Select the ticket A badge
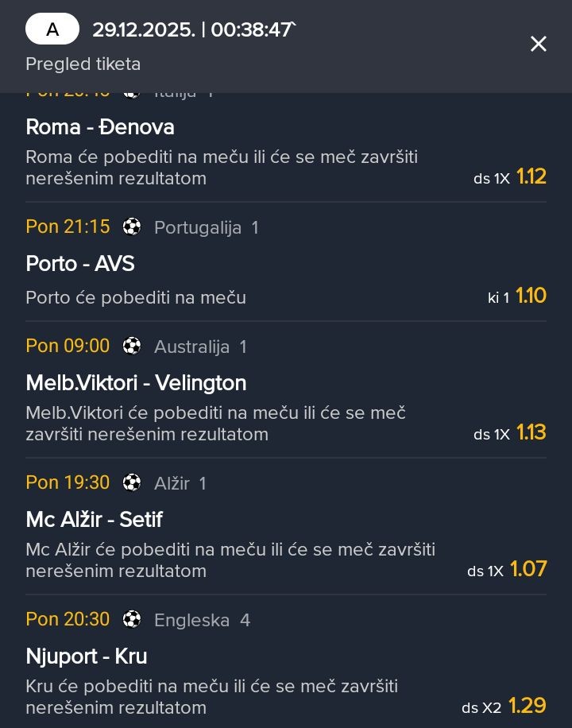 (52, 30)
